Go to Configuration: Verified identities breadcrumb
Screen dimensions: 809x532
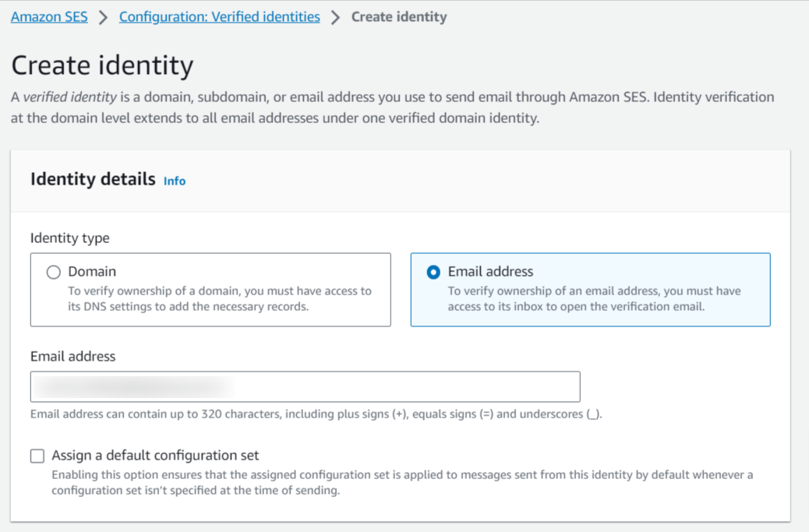219,16
